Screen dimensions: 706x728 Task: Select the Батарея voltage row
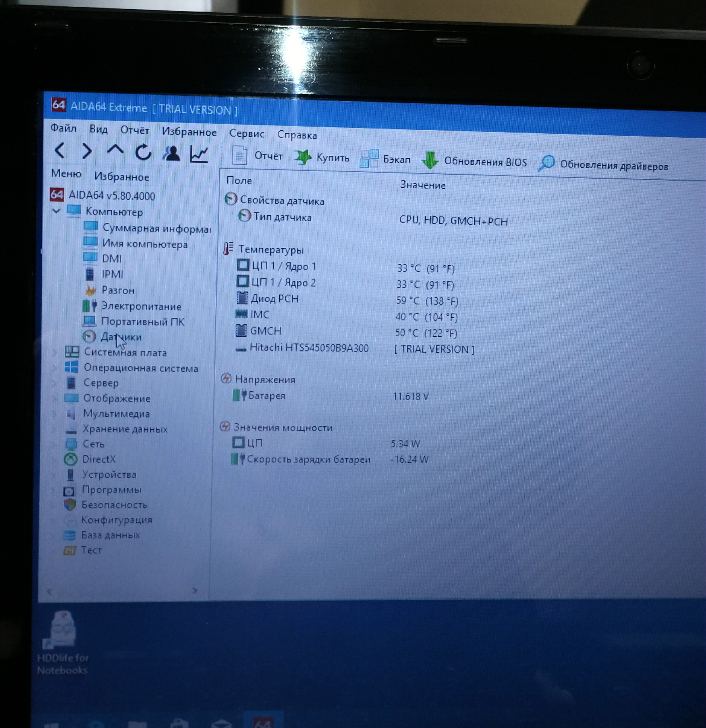click(x=330, y=396)
